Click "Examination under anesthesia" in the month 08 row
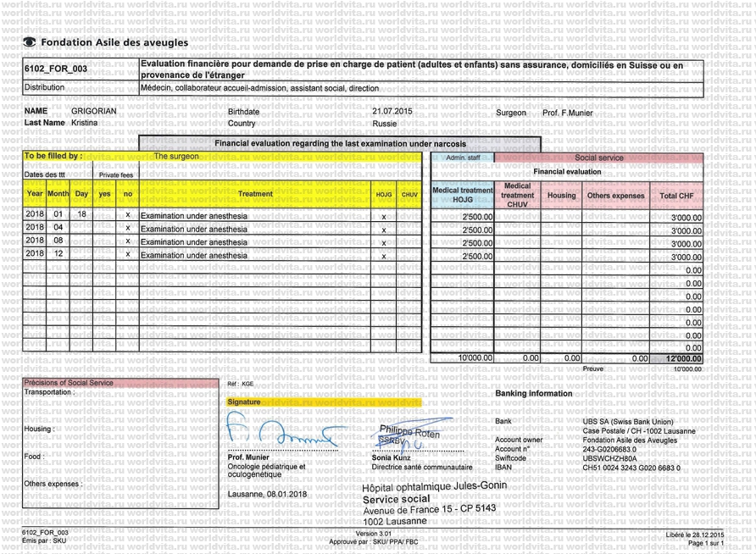Viewport: 756px width, 554px height. (194, 242)
